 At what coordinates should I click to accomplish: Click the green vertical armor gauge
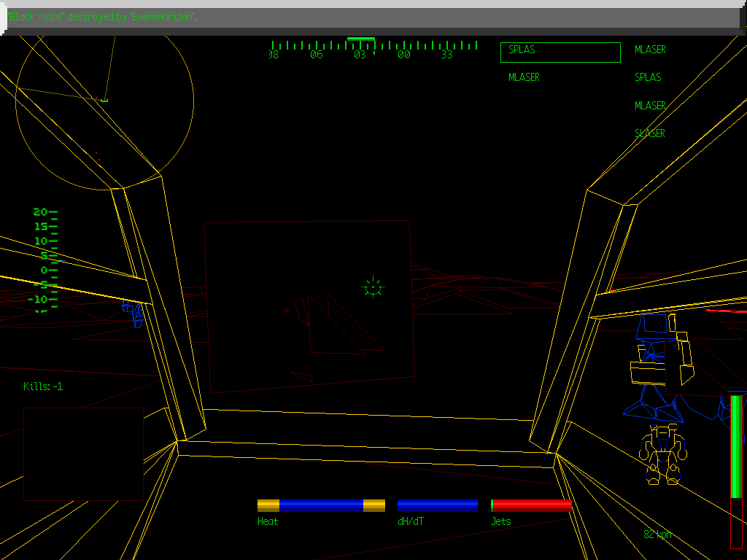734,448
